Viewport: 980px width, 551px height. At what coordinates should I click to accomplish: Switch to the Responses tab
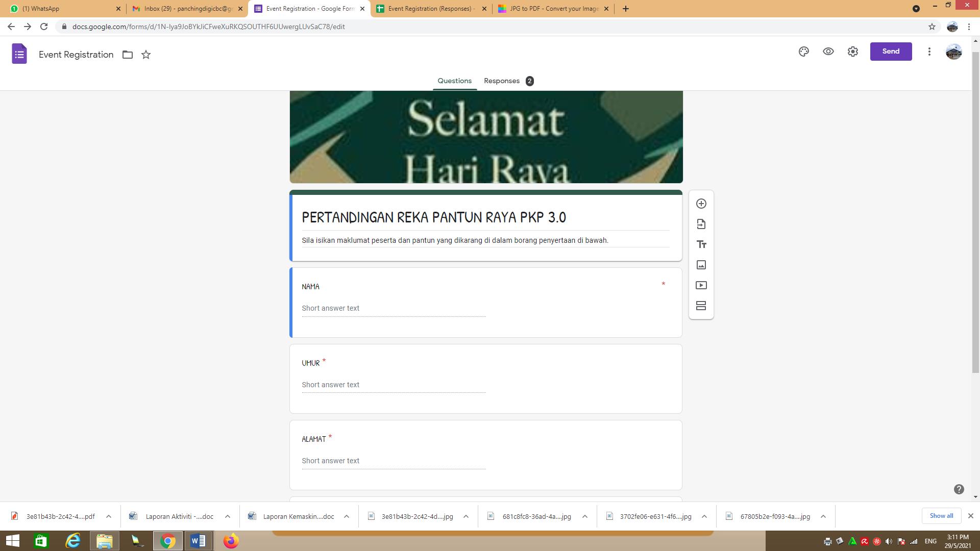[502, 81]
